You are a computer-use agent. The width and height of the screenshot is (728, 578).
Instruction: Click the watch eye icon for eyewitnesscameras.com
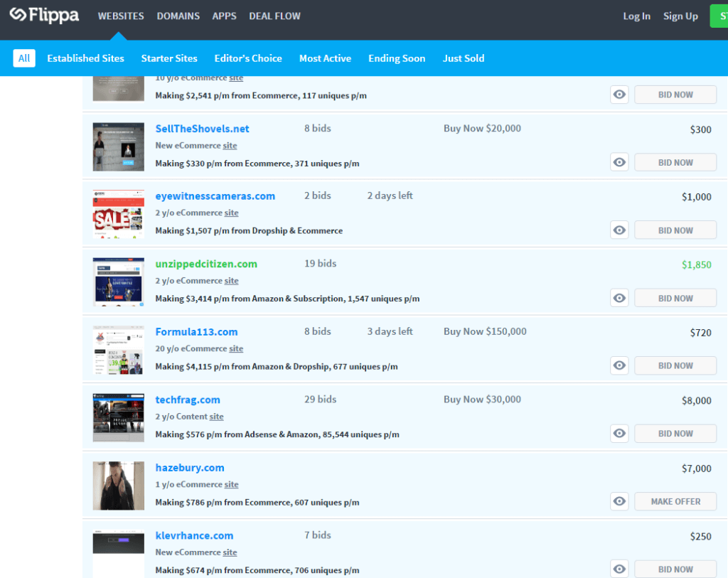pos(619,230)
